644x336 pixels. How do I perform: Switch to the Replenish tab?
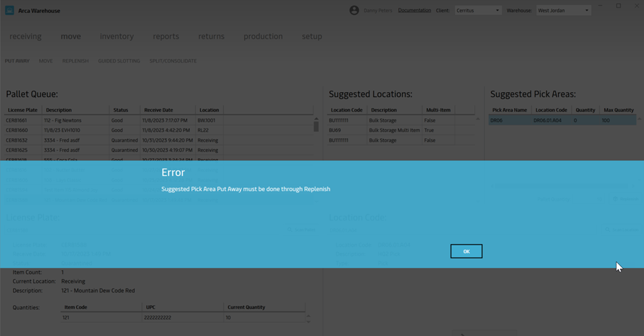pos(75,61)
